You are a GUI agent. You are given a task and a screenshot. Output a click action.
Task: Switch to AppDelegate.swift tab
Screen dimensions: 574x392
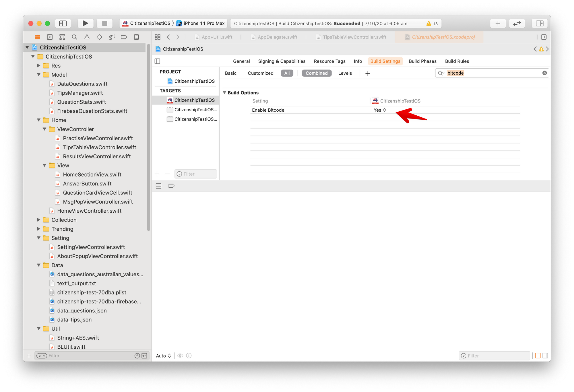274,37
